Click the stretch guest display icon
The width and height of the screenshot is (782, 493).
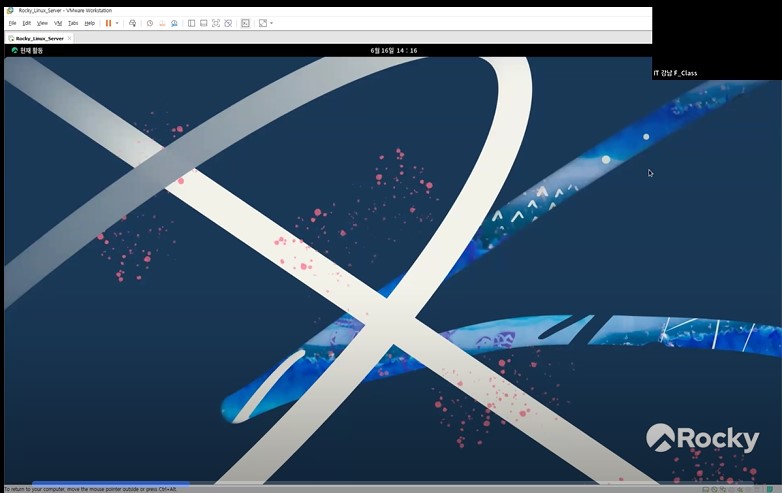pos(263,23)
